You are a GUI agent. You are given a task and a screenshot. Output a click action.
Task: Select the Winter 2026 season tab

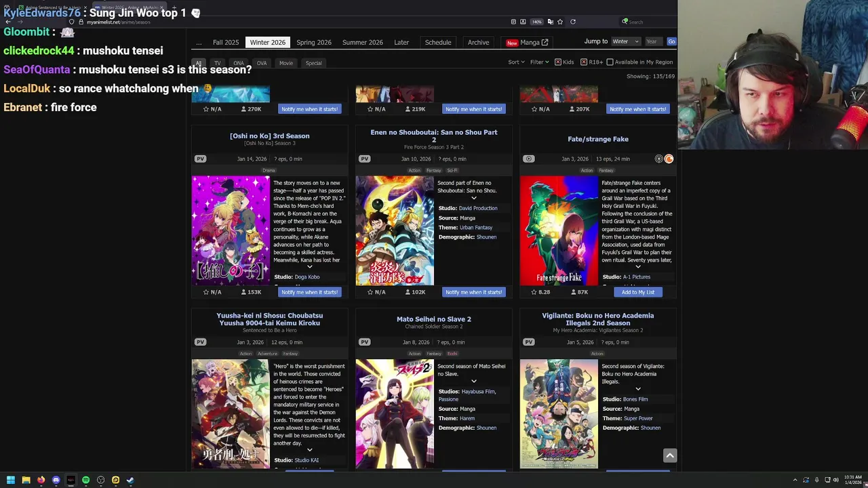268,43
